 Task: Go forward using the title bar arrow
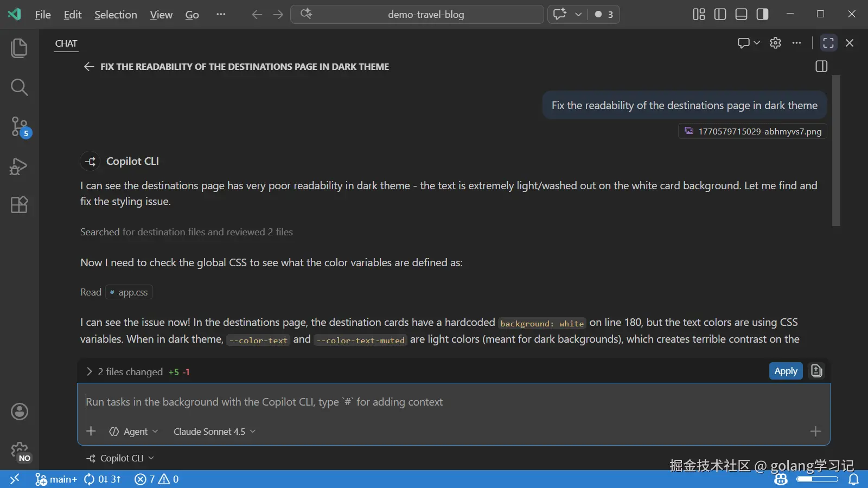tap(278, 15)
